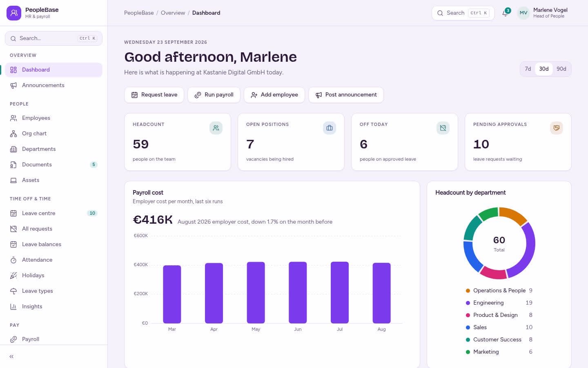
Task: Click the Off Today calendar-off icon
Action: [443, 128]
